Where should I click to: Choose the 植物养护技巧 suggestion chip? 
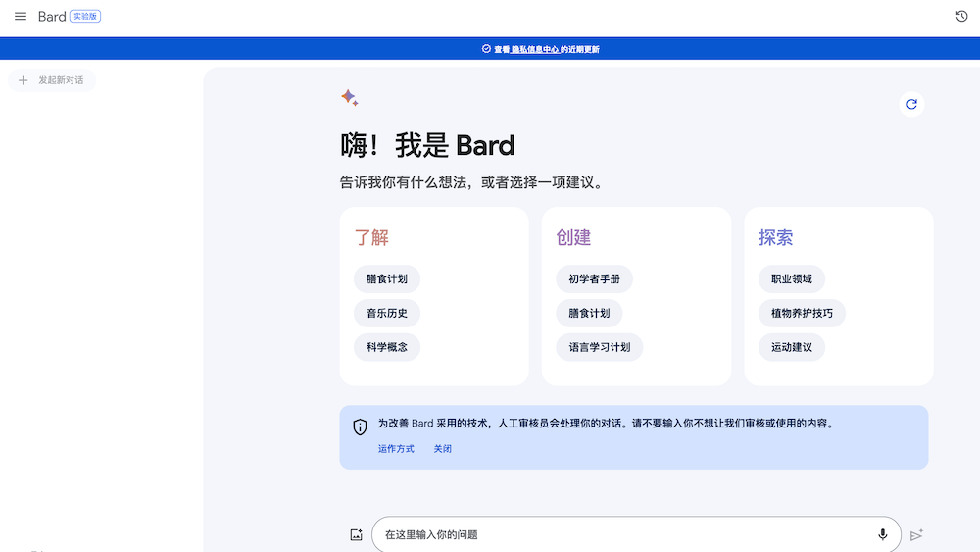802,313
